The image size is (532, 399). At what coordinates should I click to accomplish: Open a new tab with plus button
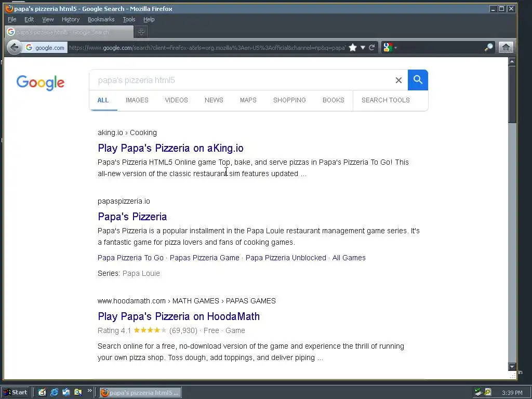[x=141, y=32]
